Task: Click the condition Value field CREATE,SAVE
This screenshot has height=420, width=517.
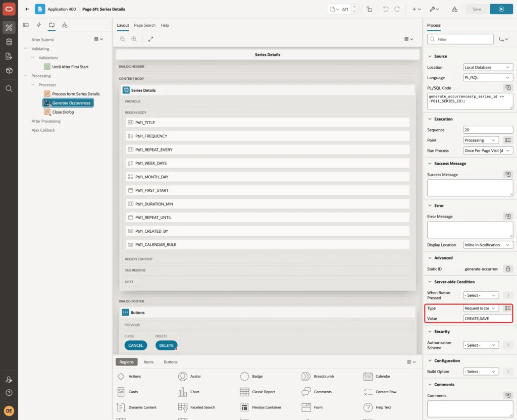Action: (x=488, y=318)
